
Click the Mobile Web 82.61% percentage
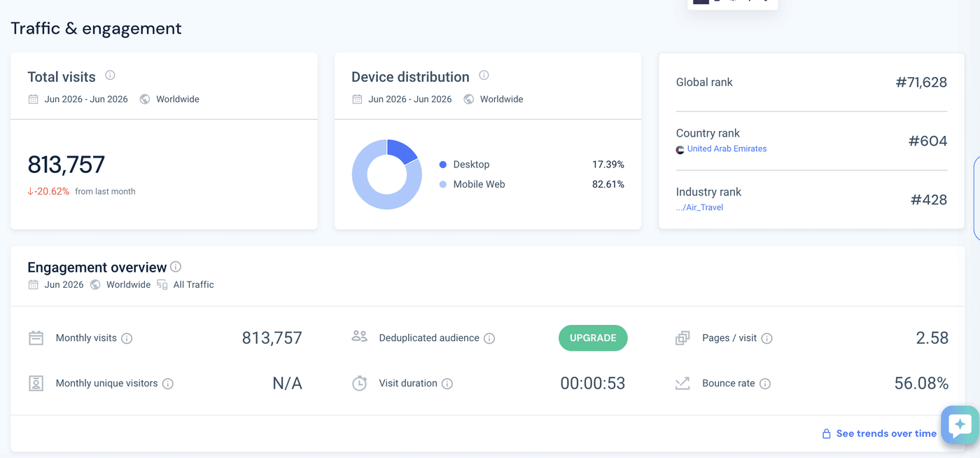(608, 184)
